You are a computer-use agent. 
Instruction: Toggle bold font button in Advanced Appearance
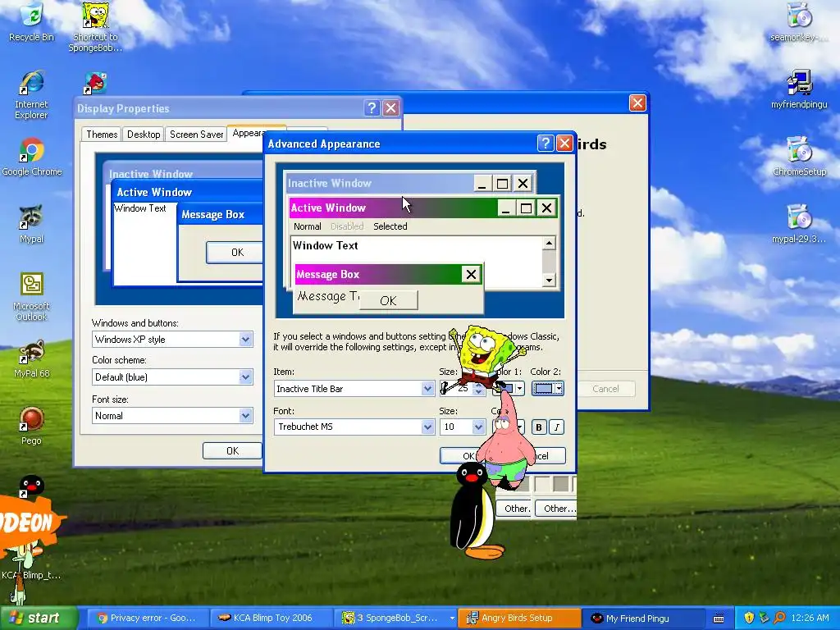coord(538,427)
